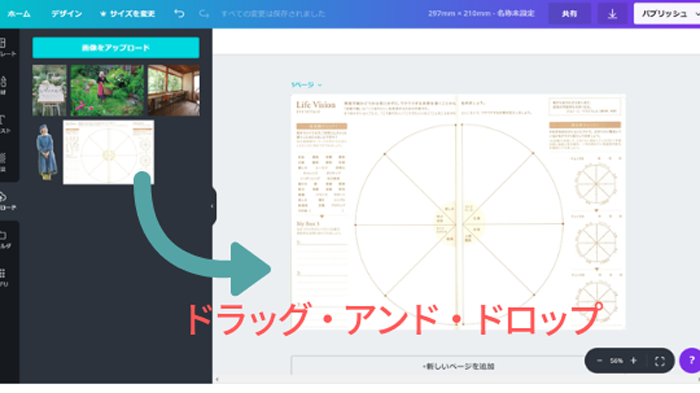Screen dimensions: 700x393
Task: Open the Text tool in sidebar
Action: click(x=5, y=124)
